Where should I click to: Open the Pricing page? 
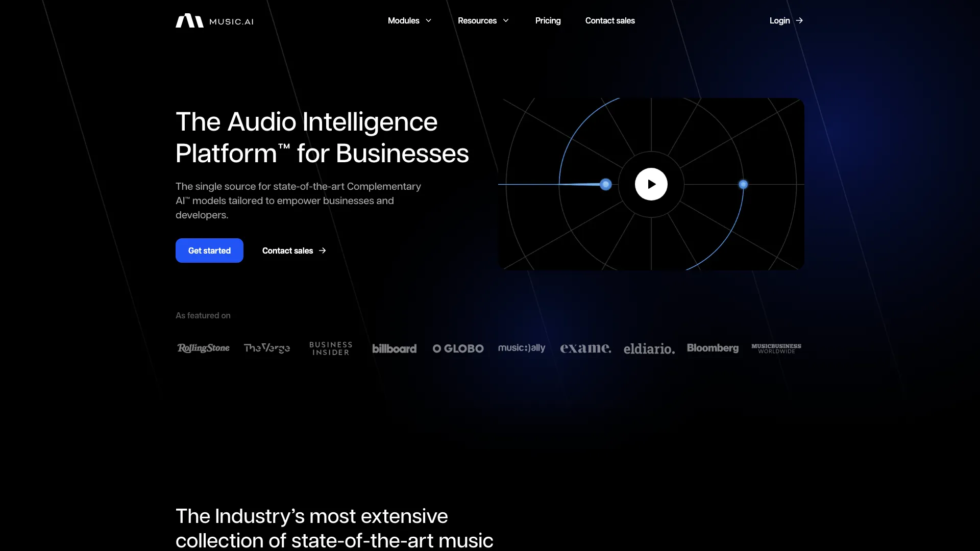point(548,20)
